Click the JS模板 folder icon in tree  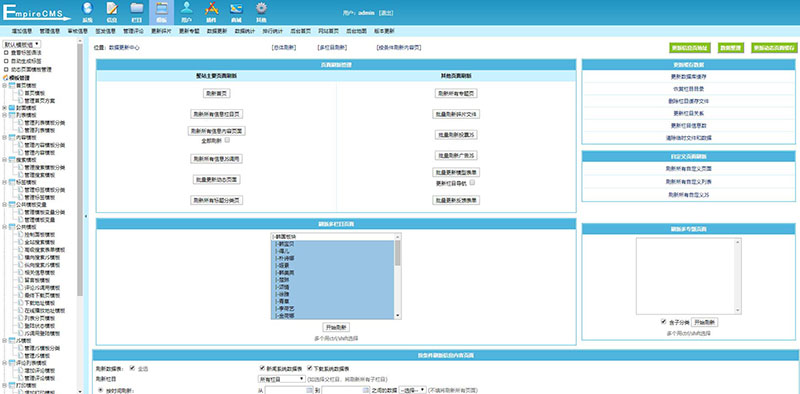click(x=12, y=340)
